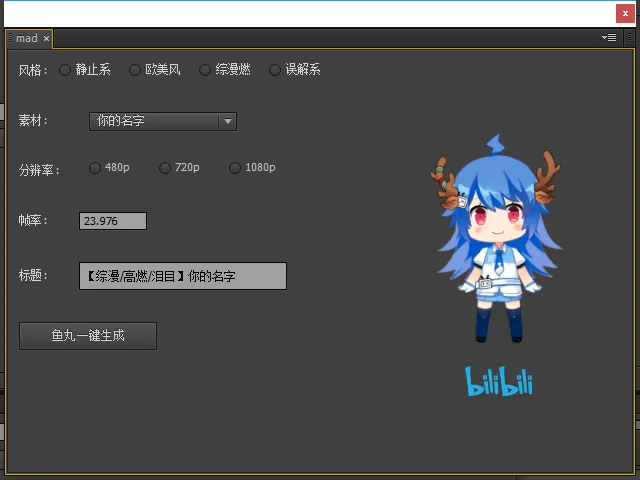Screen dimensions: 640x480
Task: Click the blue-haired mascot character image
Action: pos(496,238)
